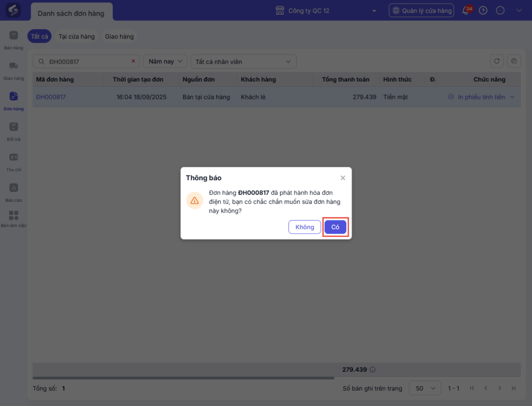Open order link ĐH000817
532x406 pixels.
(x=51, y=97)
